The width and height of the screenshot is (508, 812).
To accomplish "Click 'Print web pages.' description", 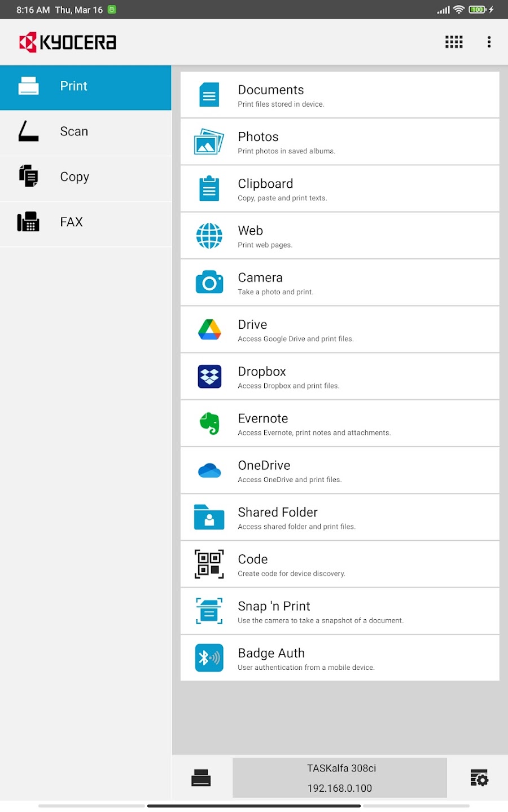I will [x=265, y=245].
